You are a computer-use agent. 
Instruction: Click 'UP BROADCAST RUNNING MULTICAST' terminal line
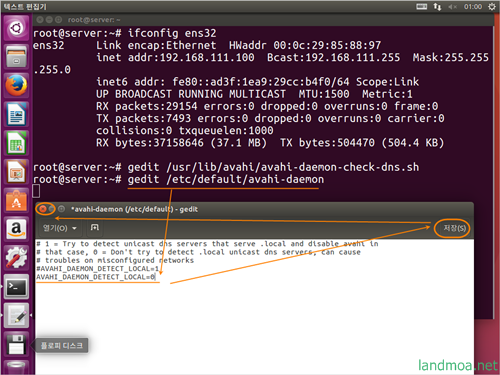[x=191, y=94]
